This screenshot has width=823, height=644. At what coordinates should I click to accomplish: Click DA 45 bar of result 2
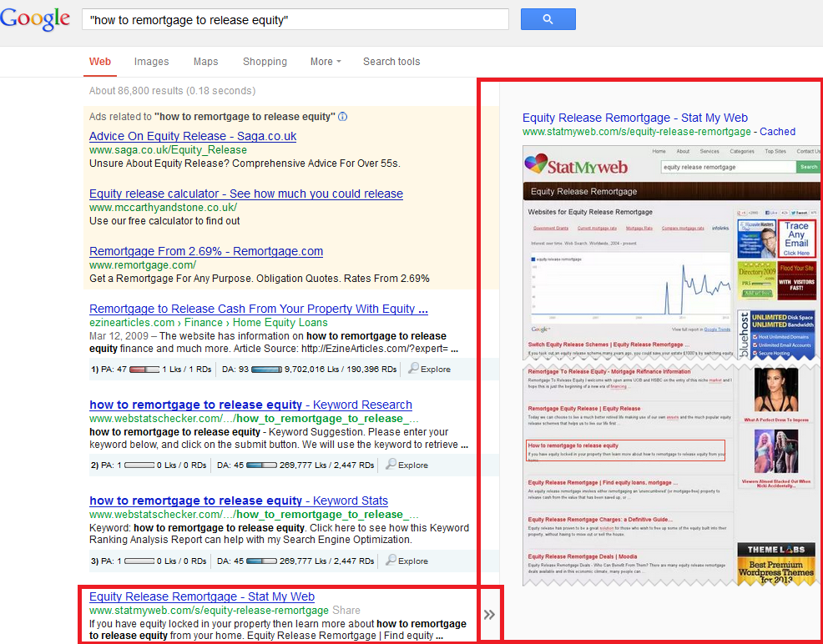[x=261, y=465]
